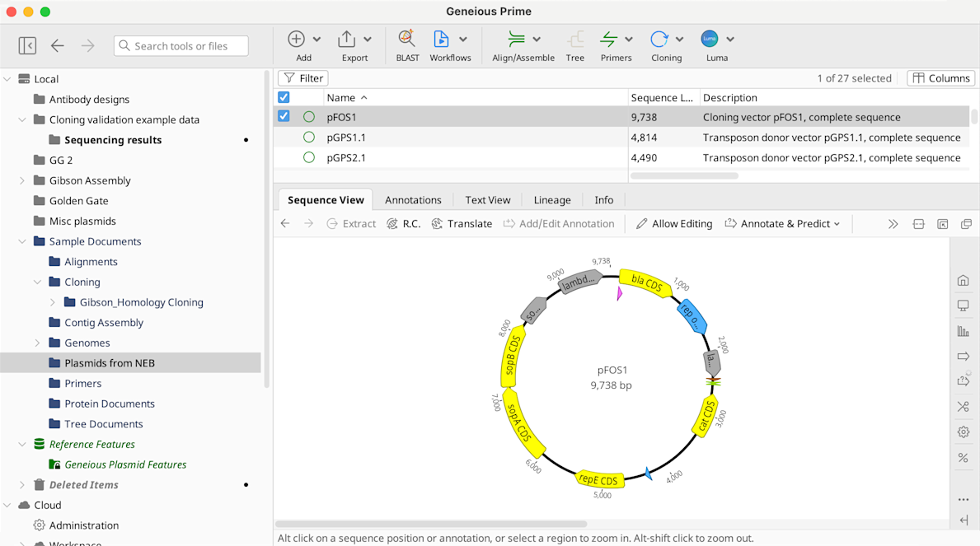The height and width of the screenshot is (546, 980).
Task: Open the Annotate & Predict dropdown
Action: tap(782, 224)
